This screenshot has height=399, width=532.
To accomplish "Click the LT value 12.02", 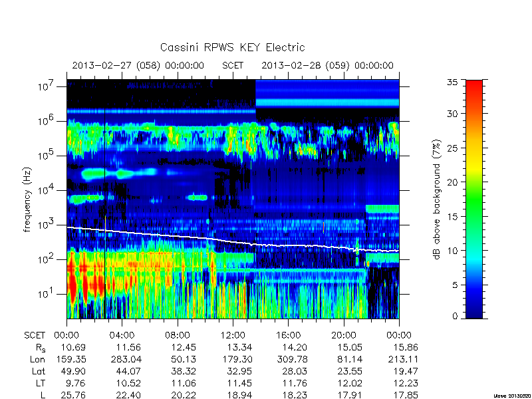I will (x=350, y=384).
